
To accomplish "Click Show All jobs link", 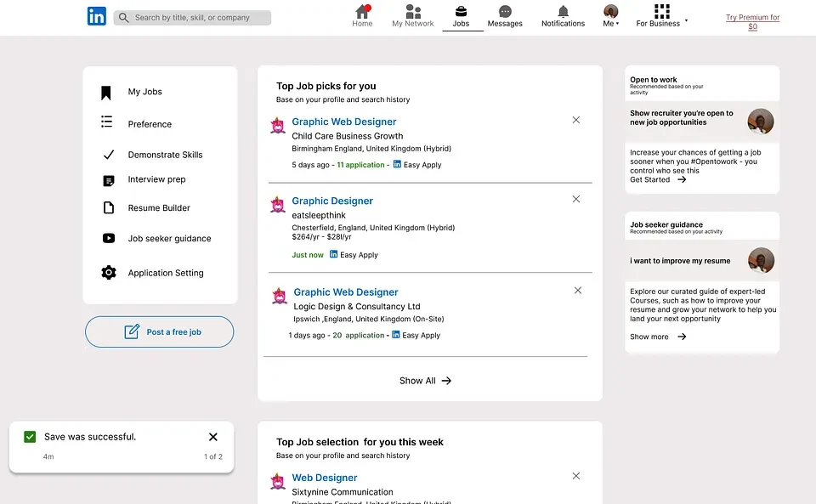I will [425, 381].
